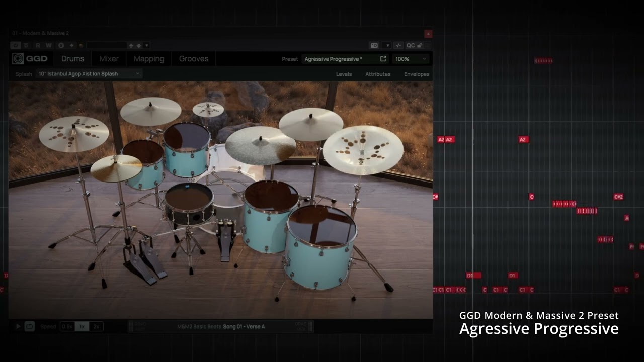Enable automation Read (R) button

point(37,45)
